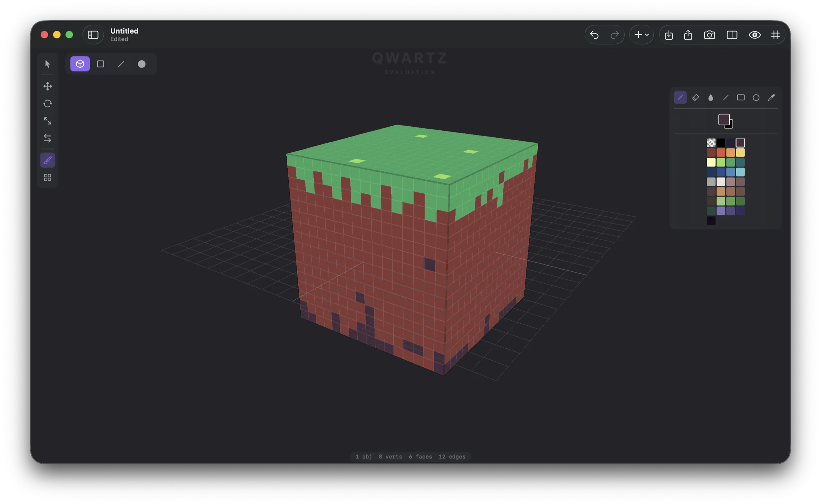
Task: Choose the Flip/mirror arrows tool
Action: [48, 138]
